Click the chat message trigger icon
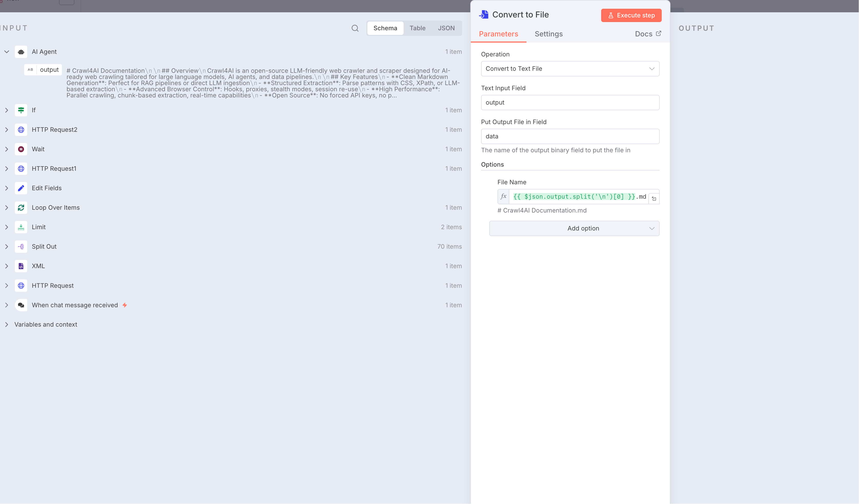 click(x=21, y=305)
